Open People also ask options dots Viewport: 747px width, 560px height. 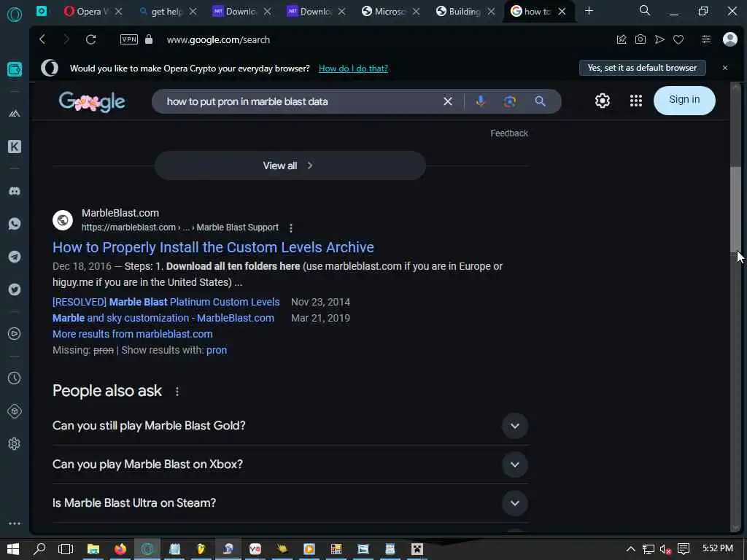tap(177, 392)
